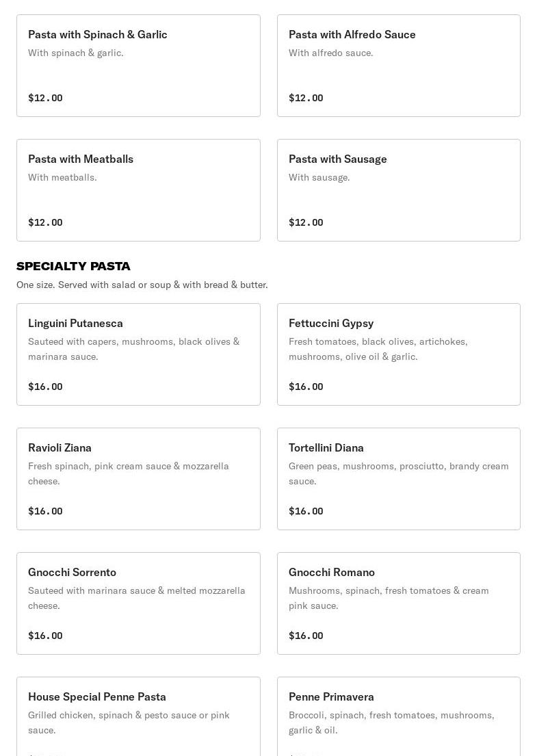
Task: Click $12.00 price under Pasta with Sausage
Action: click(x=306, y=222)
